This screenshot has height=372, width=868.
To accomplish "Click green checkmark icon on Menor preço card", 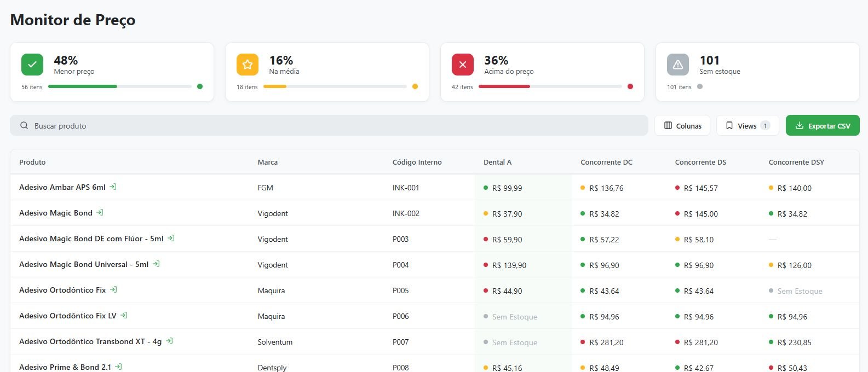I will (32, 65).
